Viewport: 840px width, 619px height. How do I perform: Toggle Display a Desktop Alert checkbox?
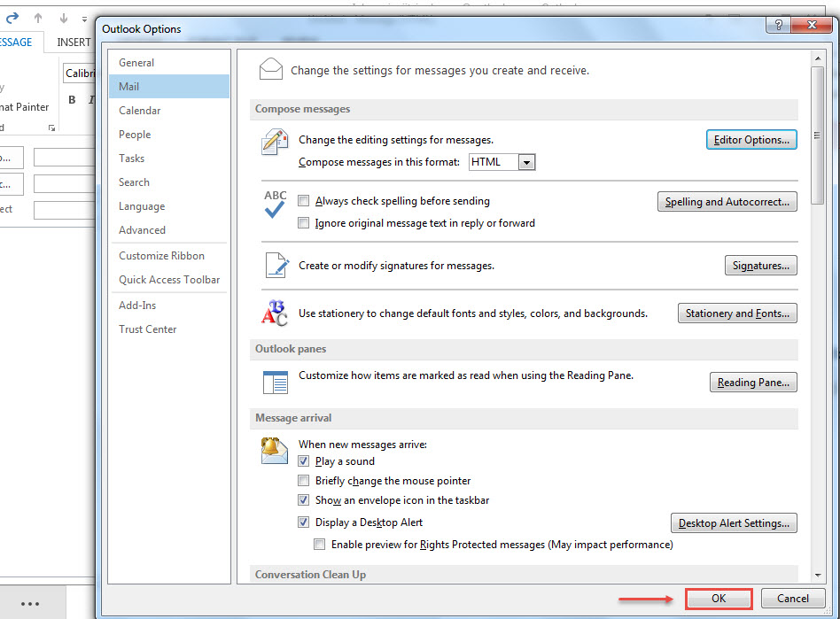[x=304, y=522]
